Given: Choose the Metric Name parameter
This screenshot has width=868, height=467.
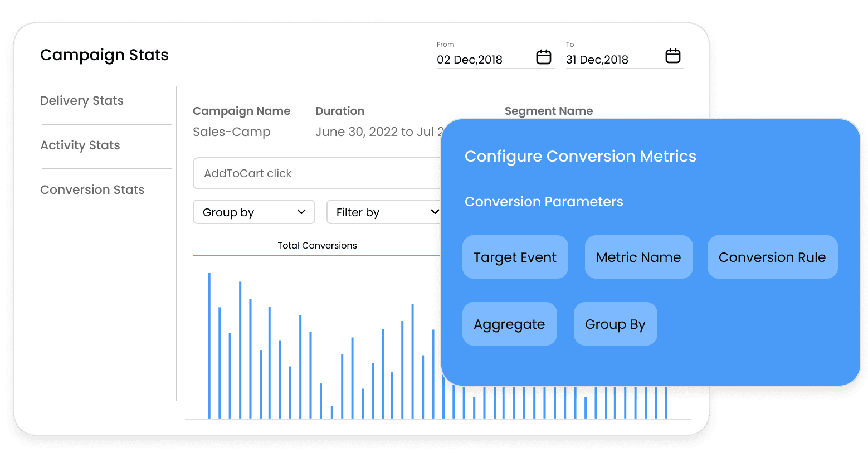Looking at the screenshot, I should pyautogui.click(x=638, y=257).
